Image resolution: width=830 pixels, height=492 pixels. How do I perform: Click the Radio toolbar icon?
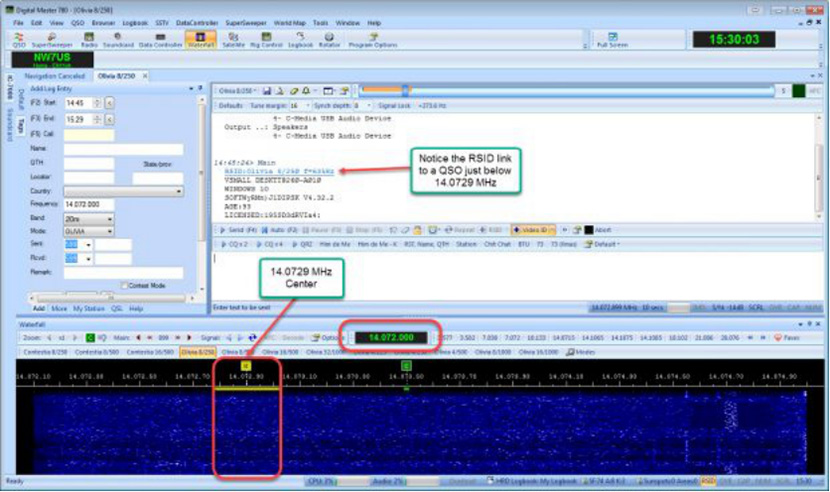89,40
